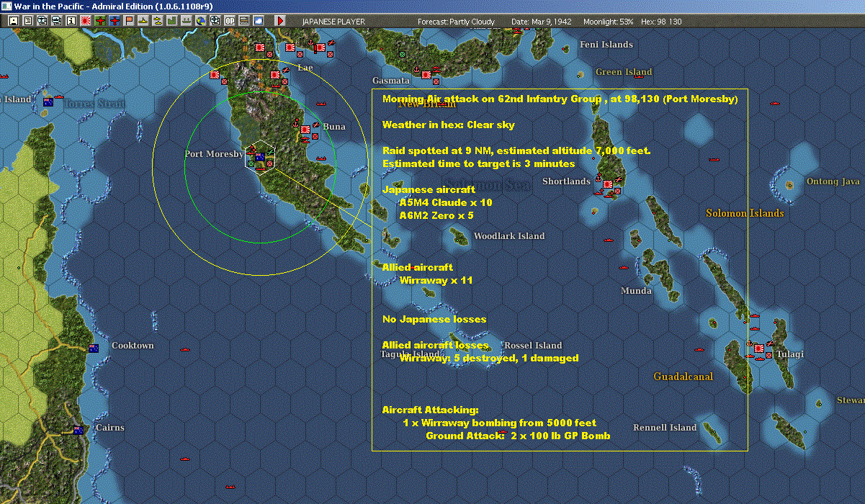Click the Forecast: Partly Cloudy status
This screenshot has width=865, height=504.
[x=457, y=22]
